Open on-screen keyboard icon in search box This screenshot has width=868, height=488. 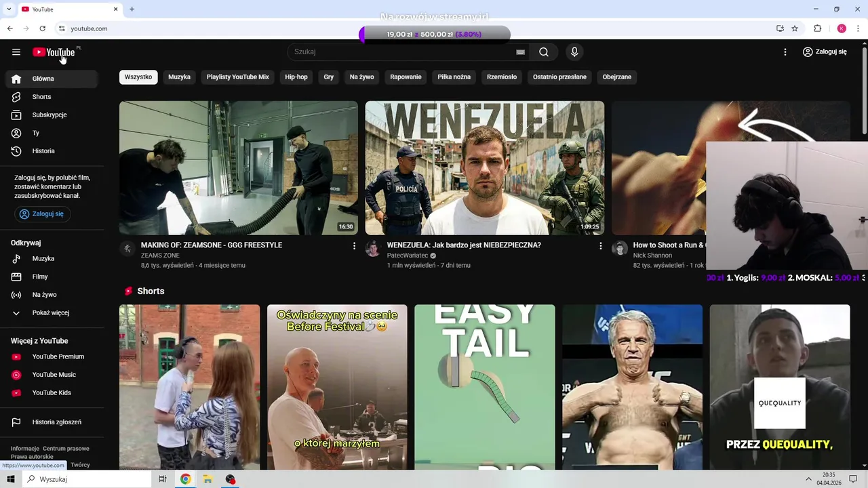[520, 52]
